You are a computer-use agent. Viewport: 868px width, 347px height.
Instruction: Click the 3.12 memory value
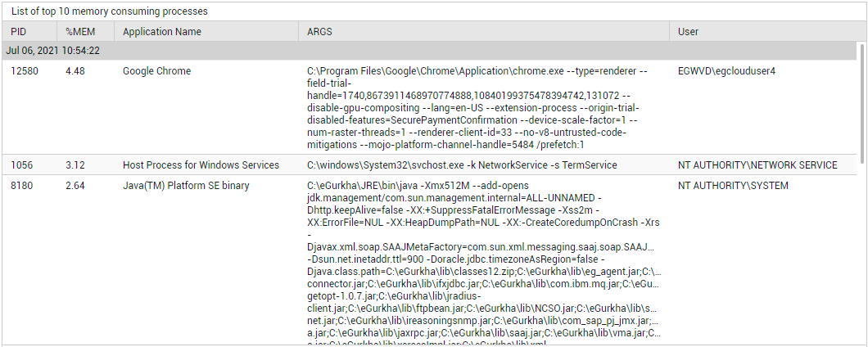pos(75,165)
